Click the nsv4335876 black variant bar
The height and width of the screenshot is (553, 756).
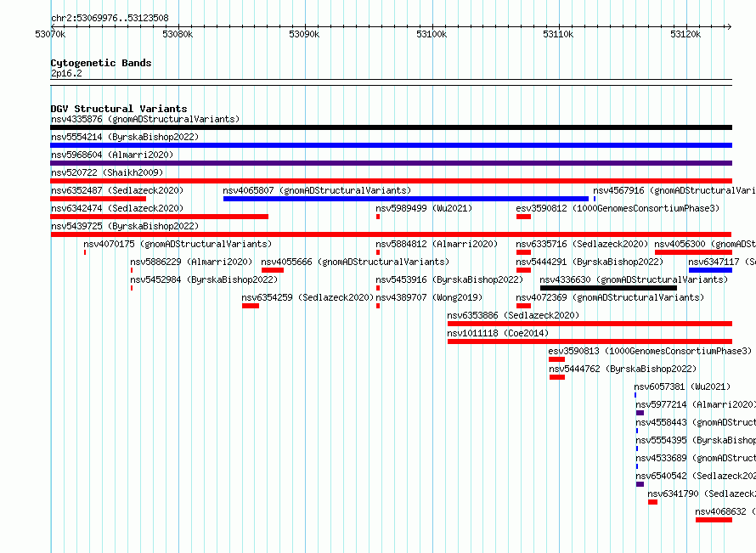[x=391, y=127]
